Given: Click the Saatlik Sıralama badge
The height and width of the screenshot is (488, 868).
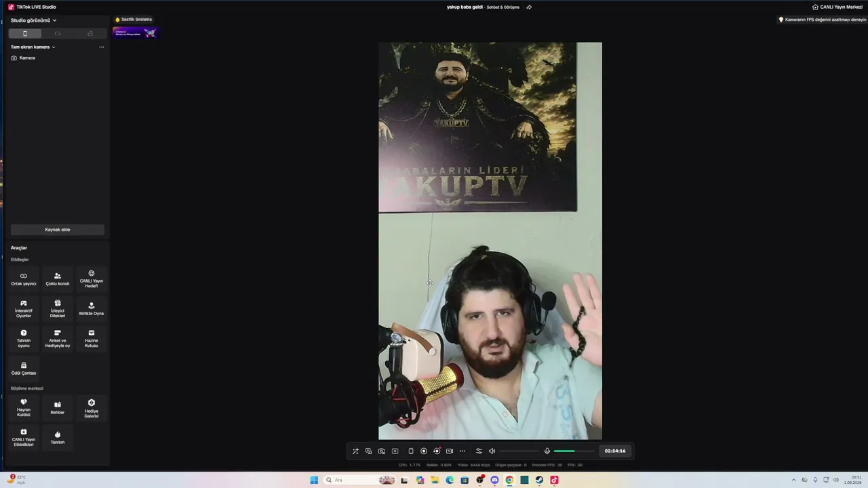Looking at the screenshot, I should (x=134, y=20).
